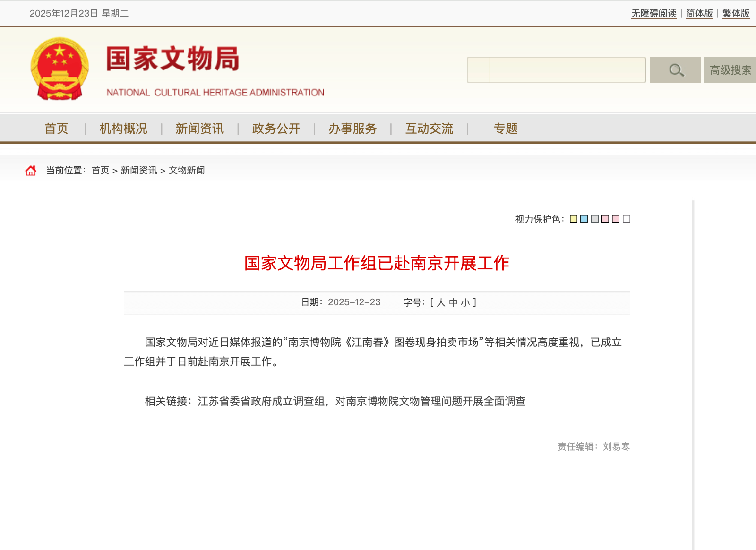The image size is (756, 550).
Task: Click the 文物新闻 breadcrumb link
Action: point(187,170)
